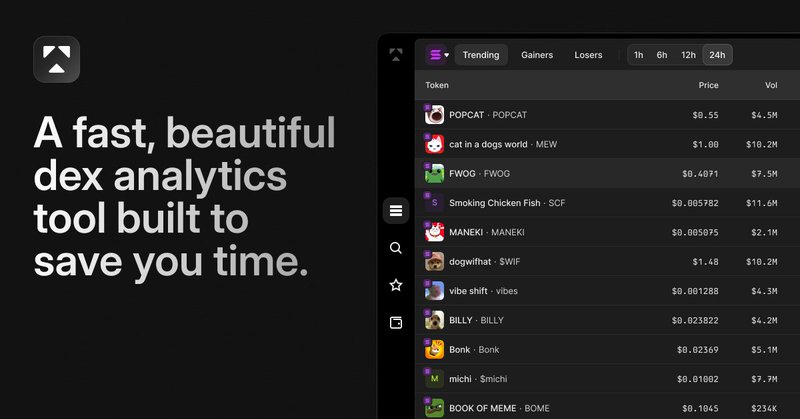Select the 24h timeframe
Image resolution: width=800 pixels, height=419 pixels.
[717, 55]
